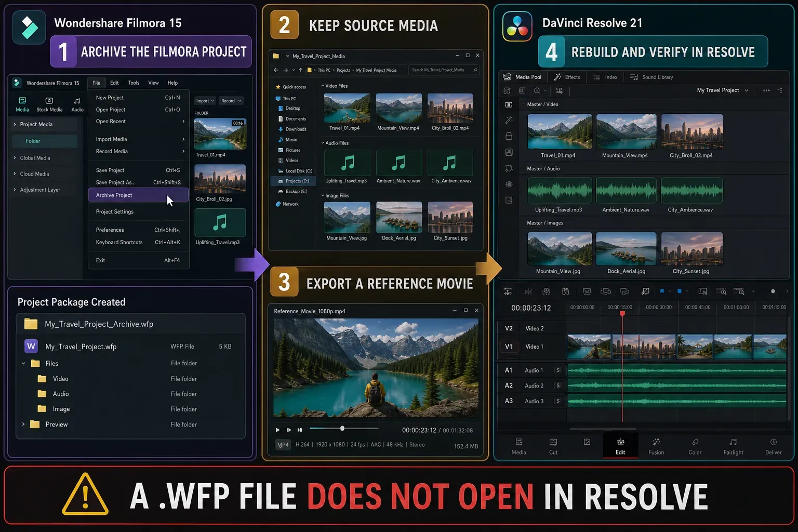Click the zoom-out magnifier in the timeline toolbar

click(721, 291)
